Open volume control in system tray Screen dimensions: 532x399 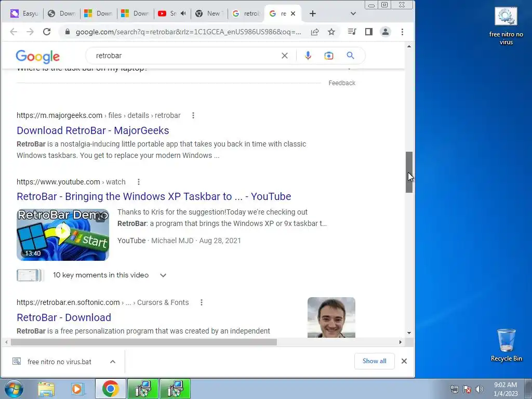coord(480,389)
